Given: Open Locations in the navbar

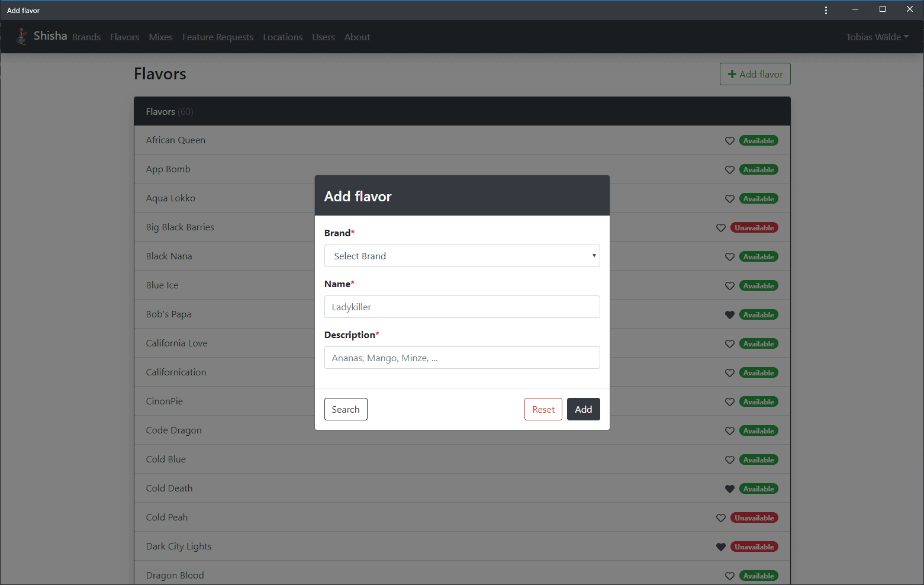Looking at the screenshot, I should click(x=283, y=37).
